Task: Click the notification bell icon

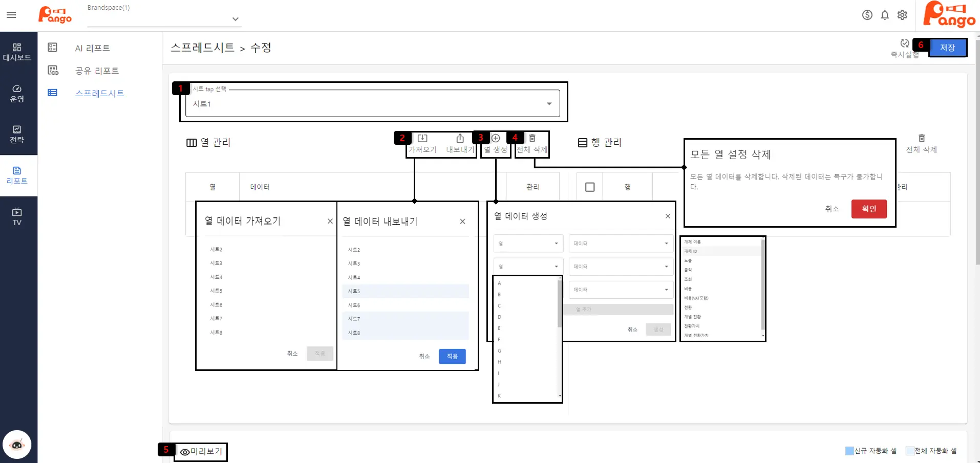Action: (x=884, y=15)
